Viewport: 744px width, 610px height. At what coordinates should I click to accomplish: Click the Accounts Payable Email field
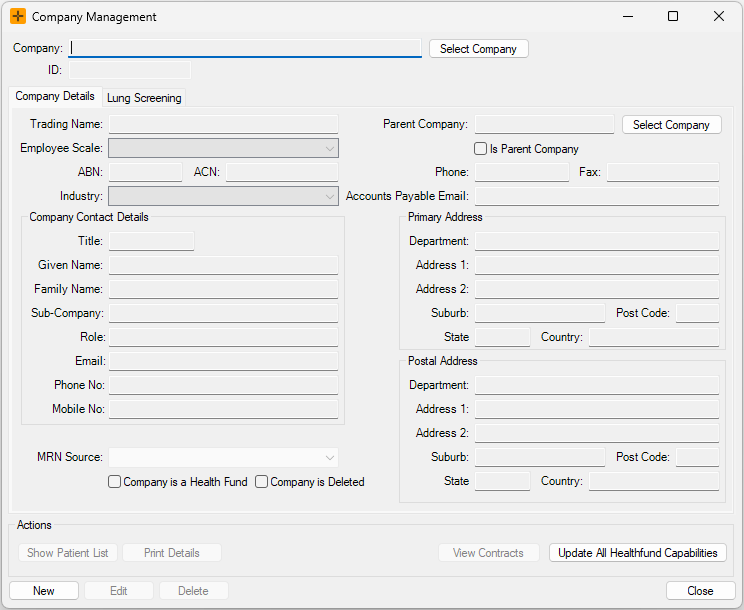(596, 197)
